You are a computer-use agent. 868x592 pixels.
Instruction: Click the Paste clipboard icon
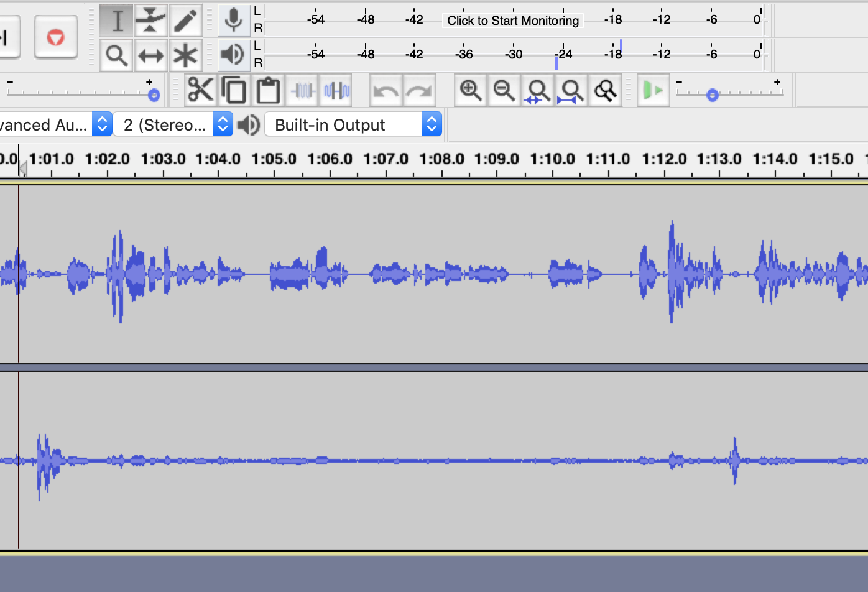268,91
